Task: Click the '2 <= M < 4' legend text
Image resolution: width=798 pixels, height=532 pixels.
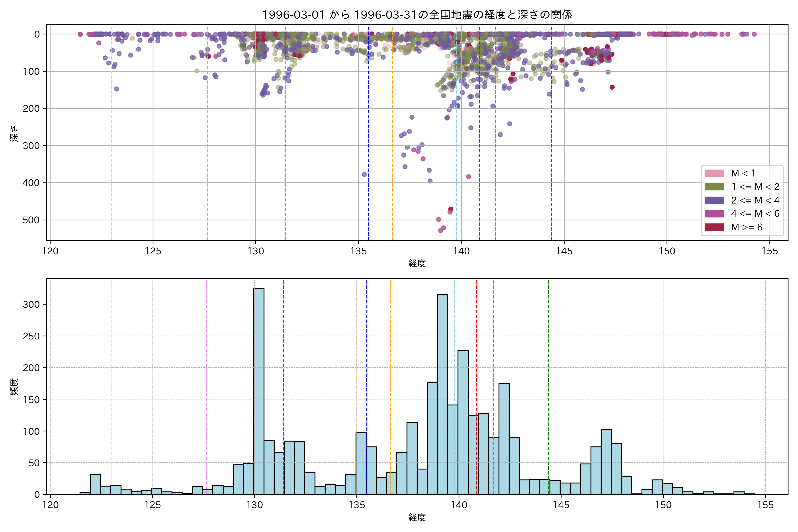Action: 755,200
